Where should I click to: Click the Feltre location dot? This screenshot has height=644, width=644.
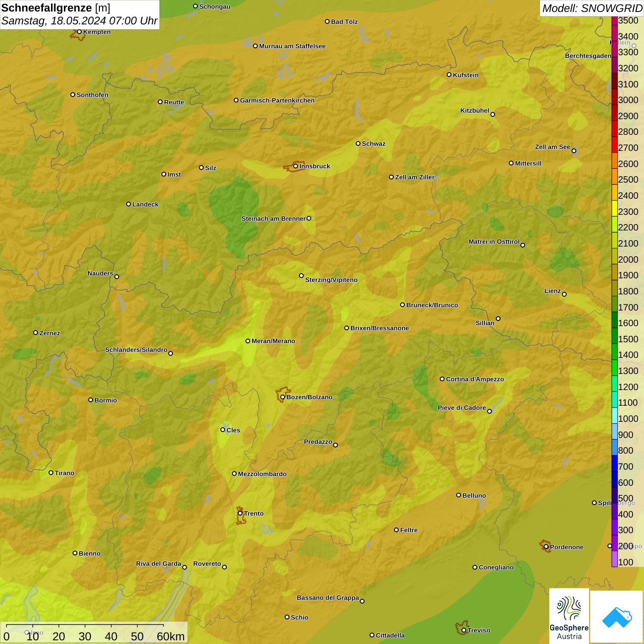pyautogui.click(x=396, y=530)
